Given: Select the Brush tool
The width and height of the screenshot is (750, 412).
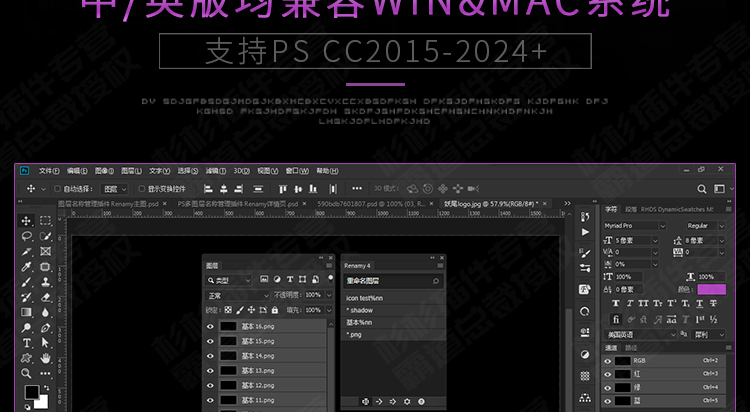Looking at the screenshot, I should coord(26,282).
